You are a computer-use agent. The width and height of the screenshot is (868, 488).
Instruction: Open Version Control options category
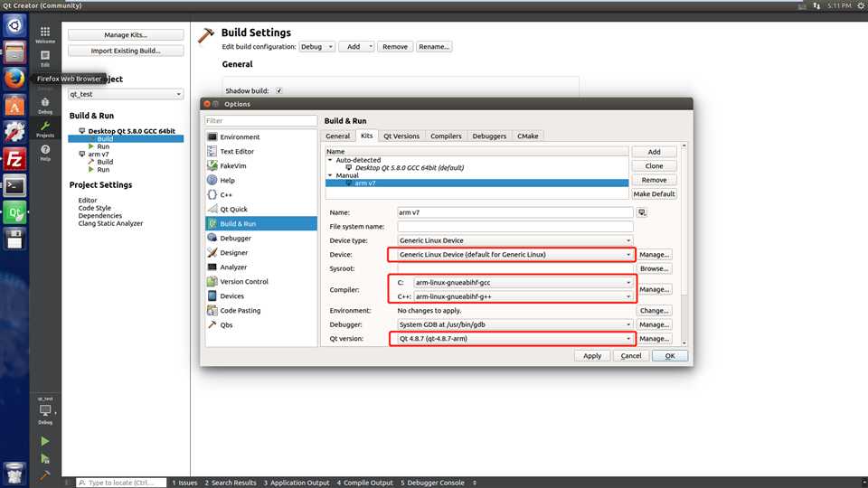point(260,281)
